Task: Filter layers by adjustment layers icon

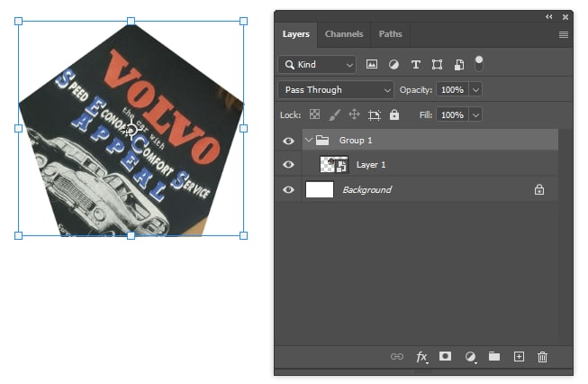Action: point(394,65)
